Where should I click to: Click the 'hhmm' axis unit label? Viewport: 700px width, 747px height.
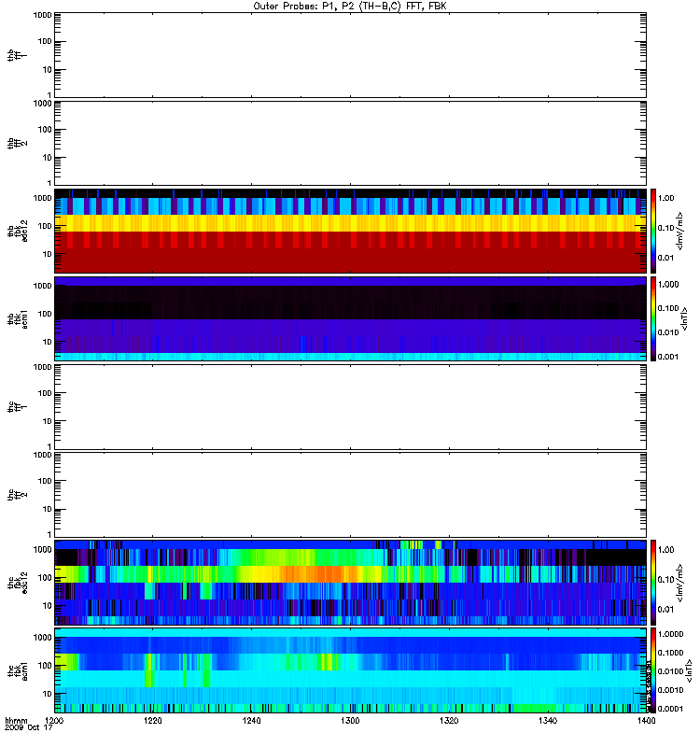point(16,720)
